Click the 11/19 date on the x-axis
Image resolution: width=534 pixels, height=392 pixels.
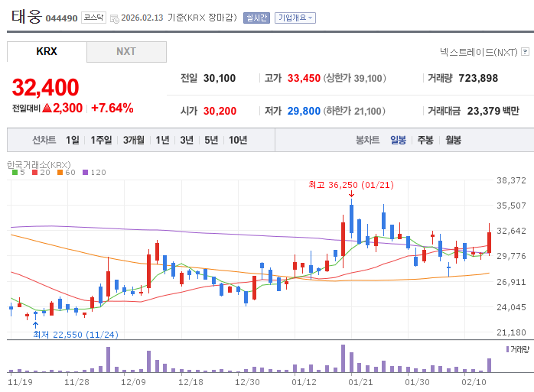20,382
